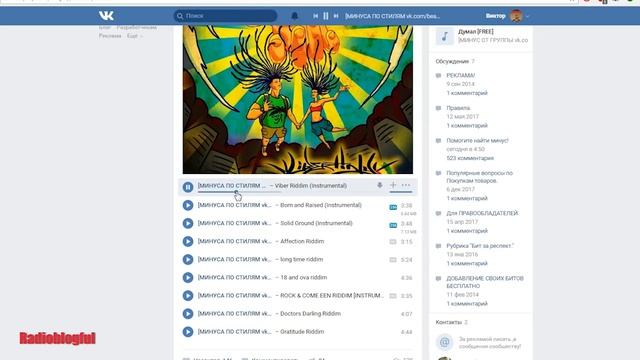This screenshot has width=640, height=360.
Task: Click the long time riddim title
Action: (x=301, y=259)
